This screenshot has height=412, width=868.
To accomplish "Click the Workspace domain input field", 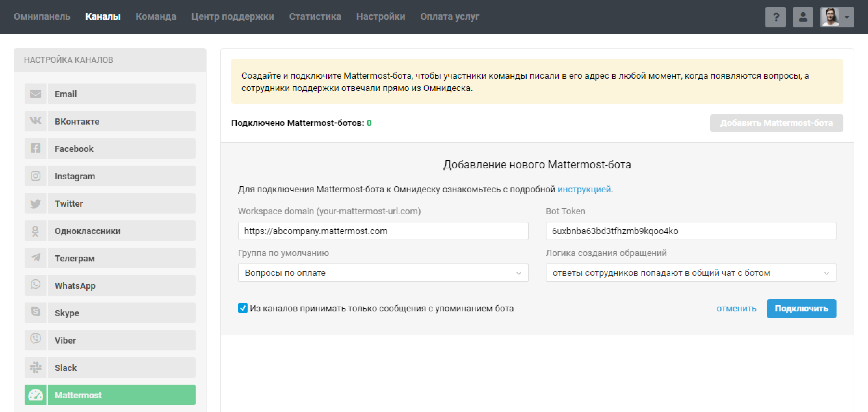I will coord(383,231).
